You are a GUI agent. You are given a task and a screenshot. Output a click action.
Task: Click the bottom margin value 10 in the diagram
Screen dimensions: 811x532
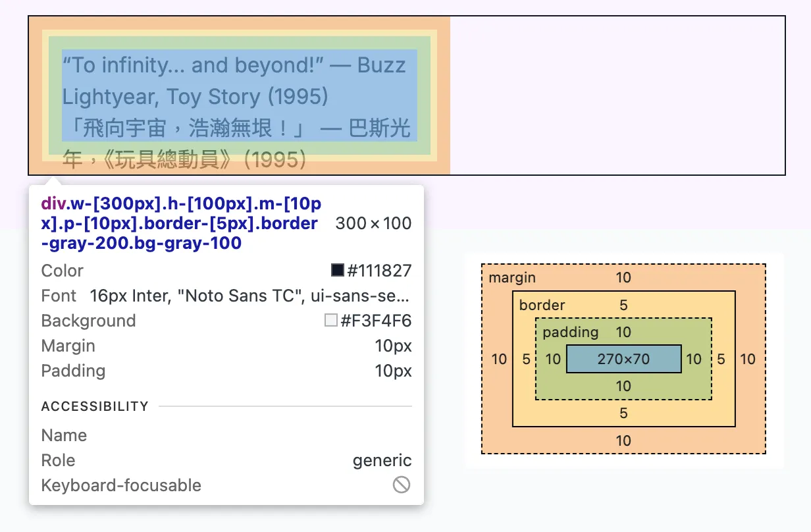623,440
